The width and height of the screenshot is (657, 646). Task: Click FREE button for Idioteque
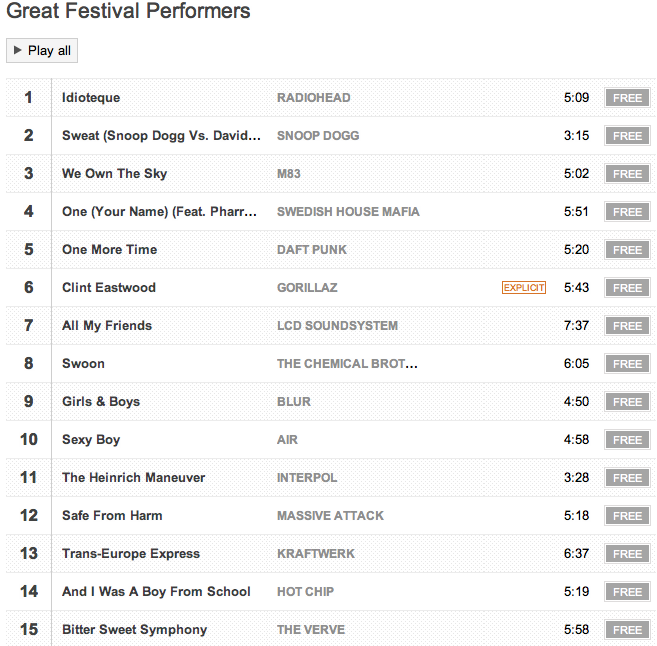(x=627, y=98)
